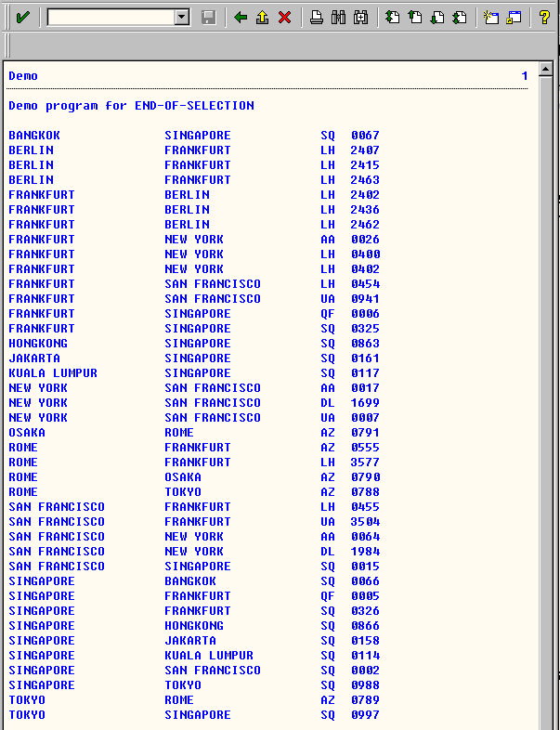Image resolution: width=560 pixels, height=730 pixels.
Task: Open Find using the binoculars icon
Action: 338,17
